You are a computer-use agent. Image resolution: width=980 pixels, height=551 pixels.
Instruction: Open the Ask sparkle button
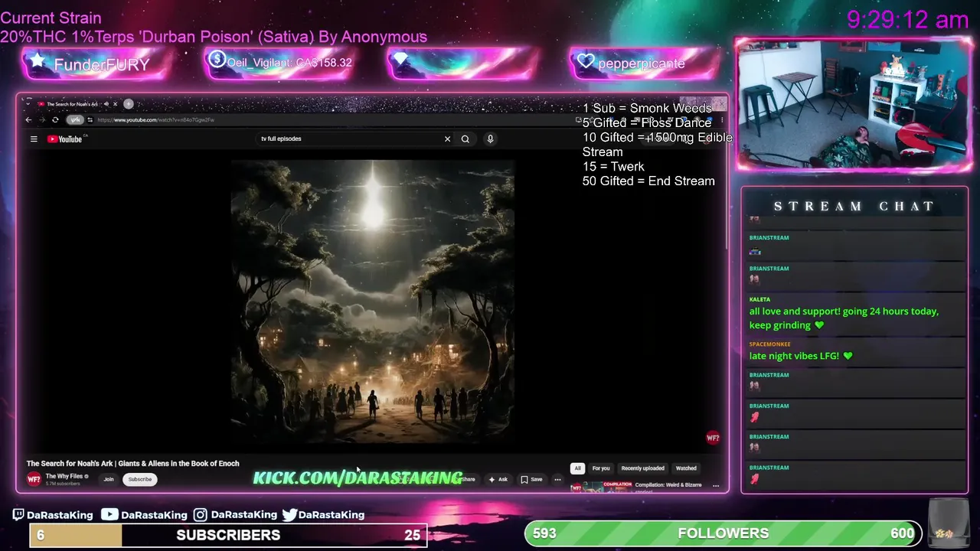tap(498, 480)
